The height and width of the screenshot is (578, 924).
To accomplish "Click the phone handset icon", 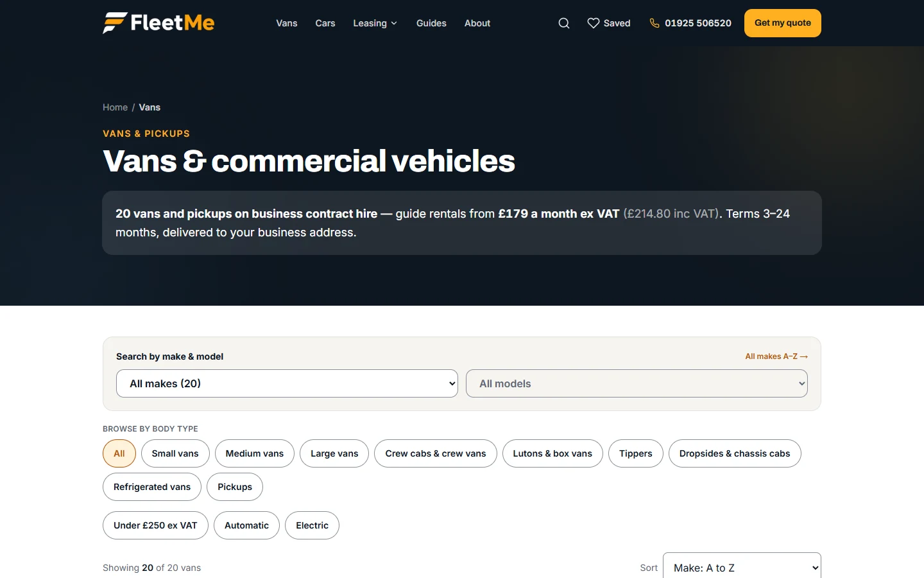I will (654, 23).
